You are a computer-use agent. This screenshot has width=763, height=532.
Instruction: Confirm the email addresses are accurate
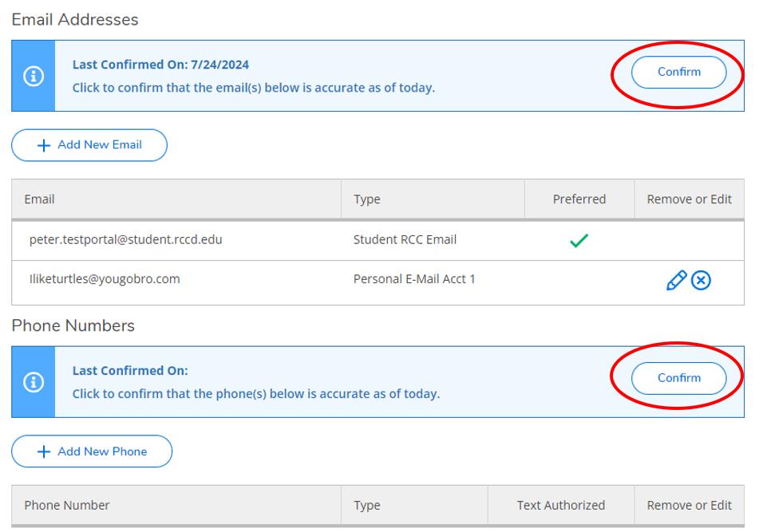tap(679, 72)
